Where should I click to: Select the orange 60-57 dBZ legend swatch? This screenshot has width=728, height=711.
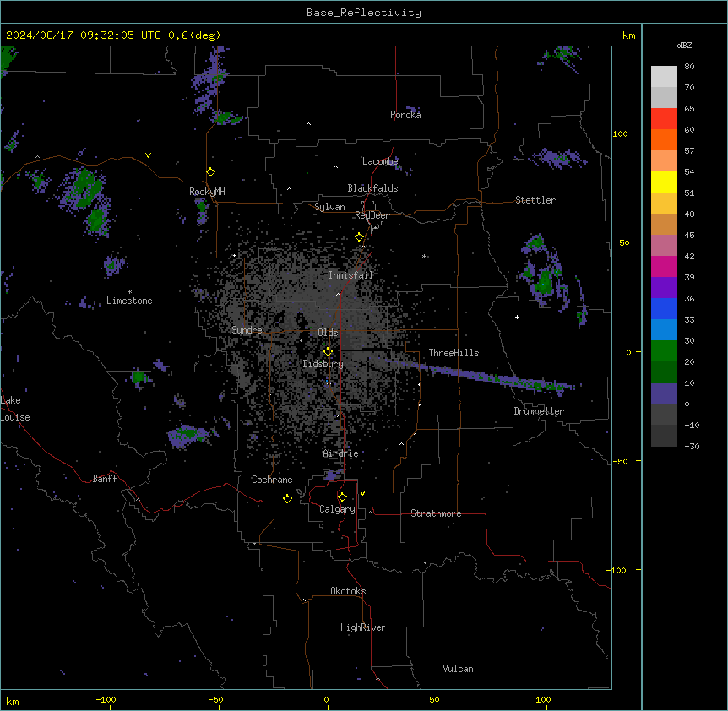[664, 139]
